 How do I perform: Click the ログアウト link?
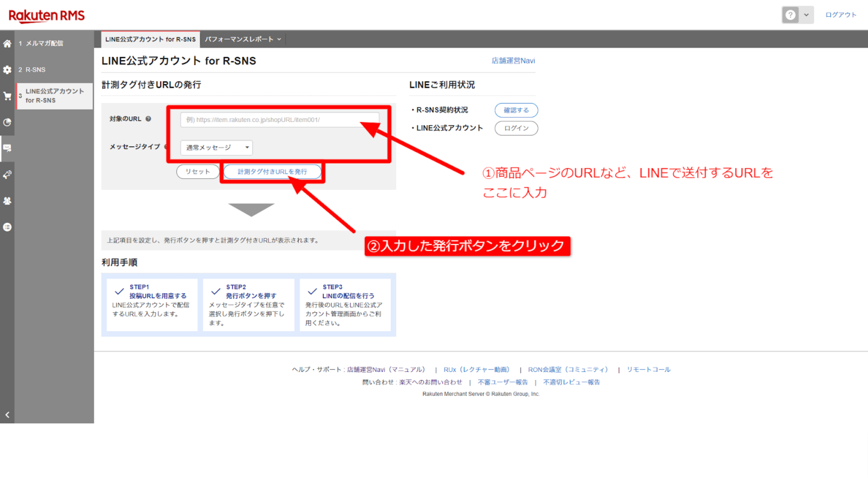840,15
